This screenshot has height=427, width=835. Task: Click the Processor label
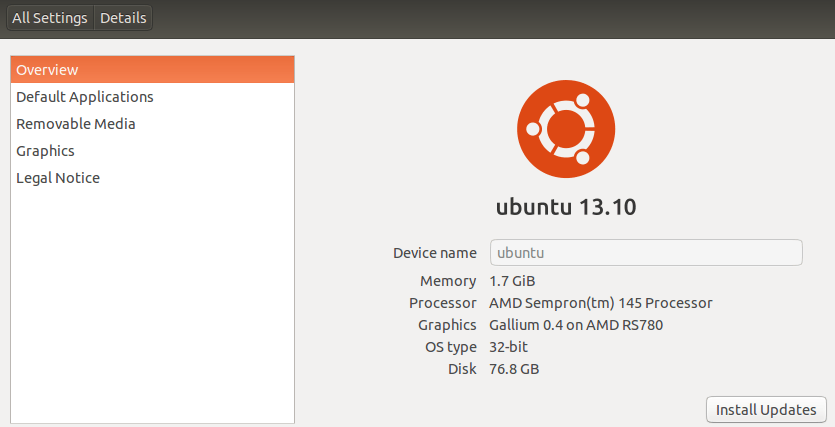[x=443, y=303]
